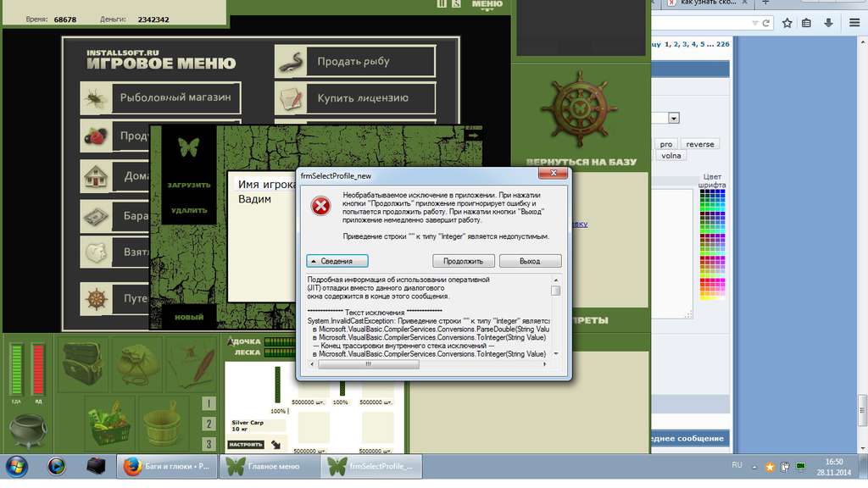Open Главное меню taskbar item

pyautogui.click(x=270, y=467)
